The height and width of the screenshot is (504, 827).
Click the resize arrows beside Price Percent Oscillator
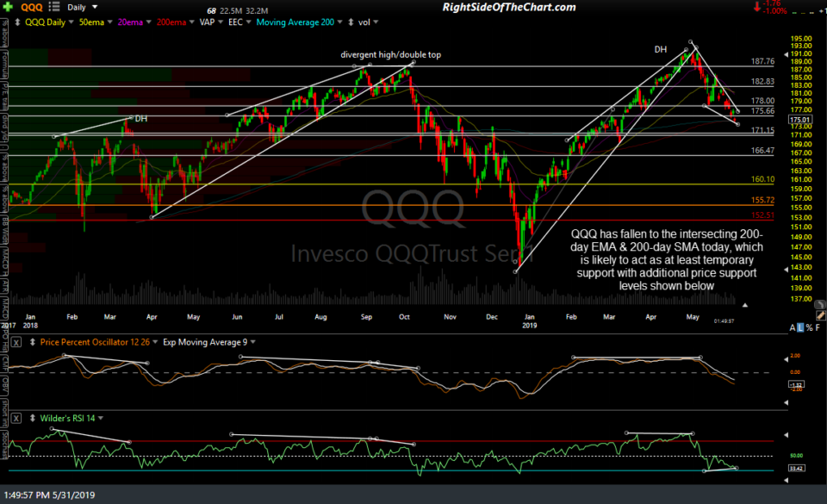pos(32,342)
